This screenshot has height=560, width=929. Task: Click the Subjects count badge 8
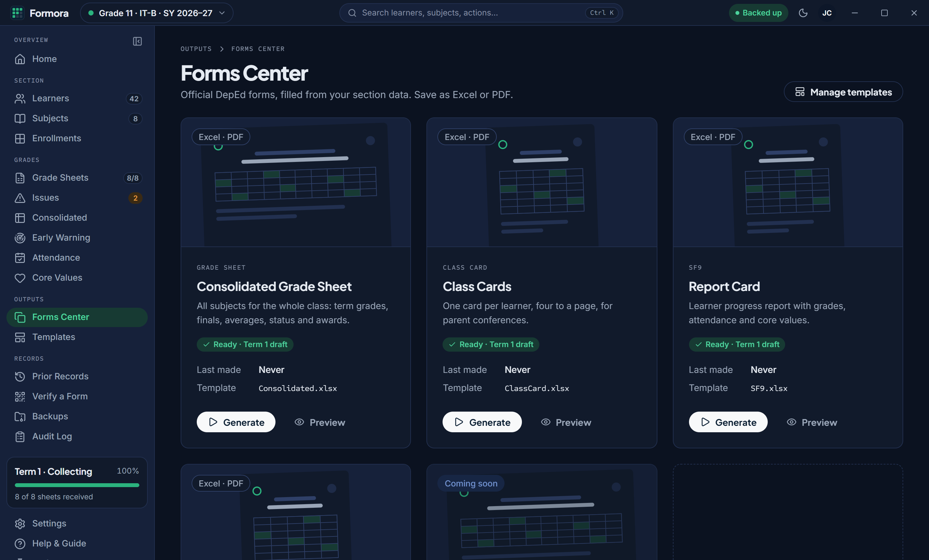[135, 119]
